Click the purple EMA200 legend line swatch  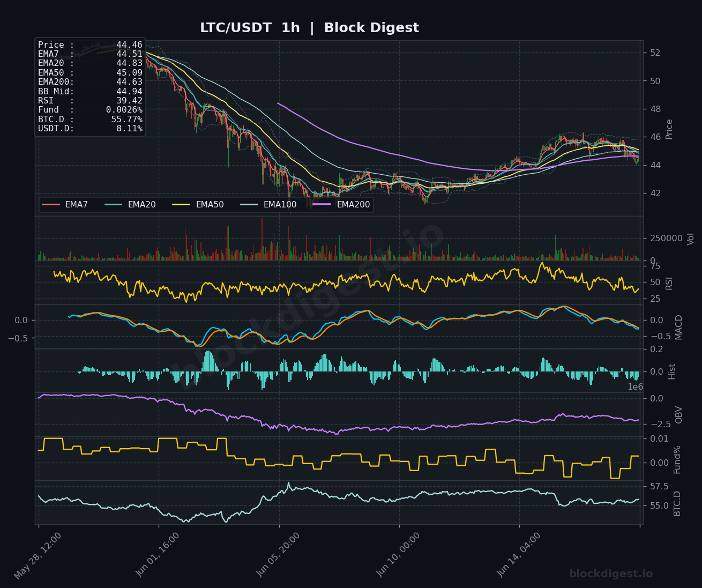point(323,205)
